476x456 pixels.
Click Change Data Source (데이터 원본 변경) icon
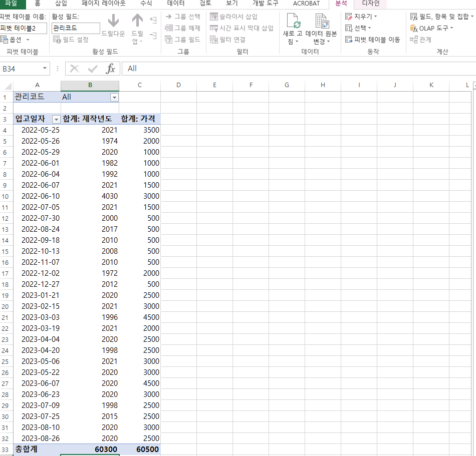point(321,22)
